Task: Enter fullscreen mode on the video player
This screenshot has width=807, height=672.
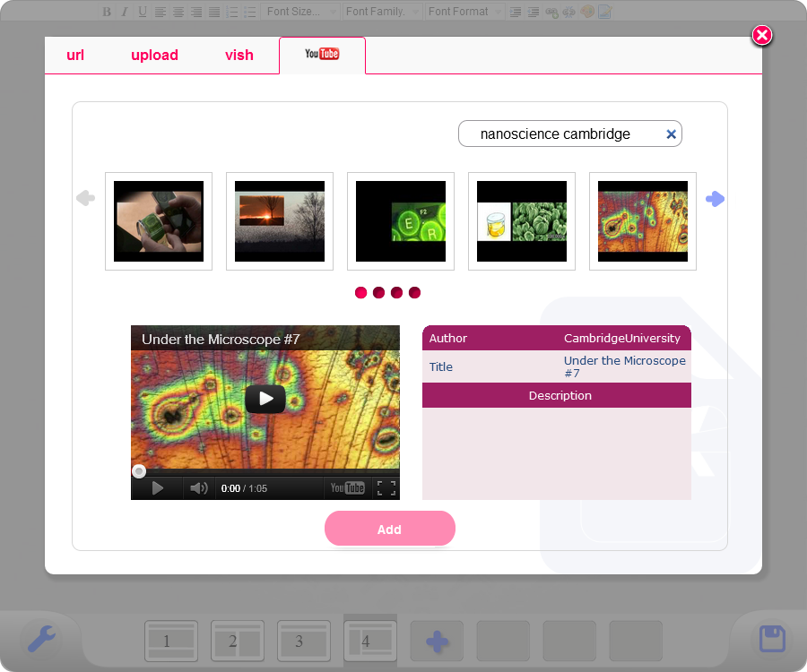Action: click(386, 488)
